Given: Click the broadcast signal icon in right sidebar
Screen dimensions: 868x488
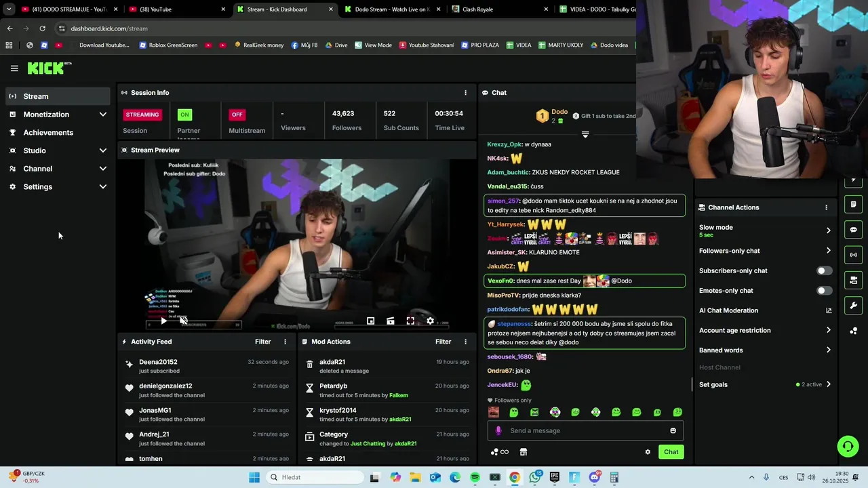Looking at the screenshot, I should click(x=854, y=255).
